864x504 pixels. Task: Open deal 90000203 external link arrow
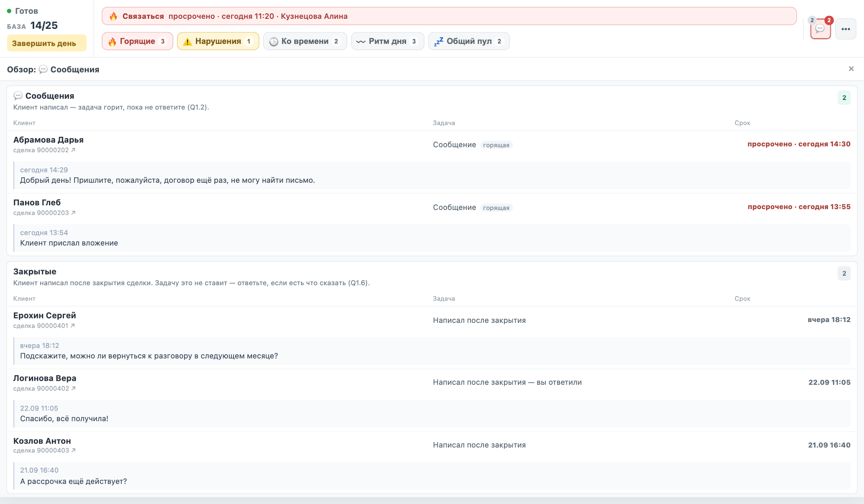73,212
